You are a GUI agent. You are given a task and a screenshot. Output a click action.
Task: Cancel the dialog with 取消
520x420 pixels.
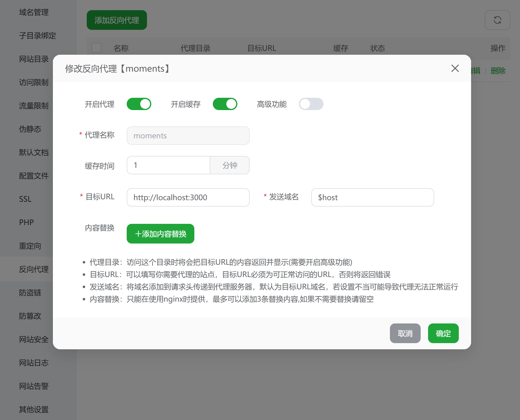coord(405,333)
